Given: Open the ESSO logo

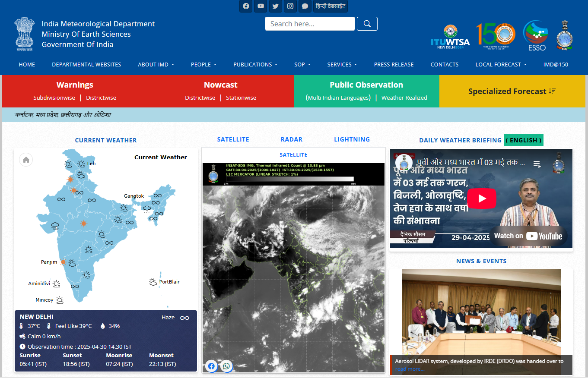Looking at the screenshot, I should pos(536,35).
